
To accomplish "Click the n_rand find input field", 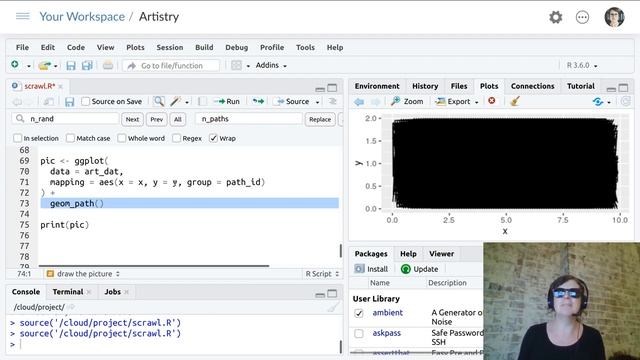I will point(66,119).
